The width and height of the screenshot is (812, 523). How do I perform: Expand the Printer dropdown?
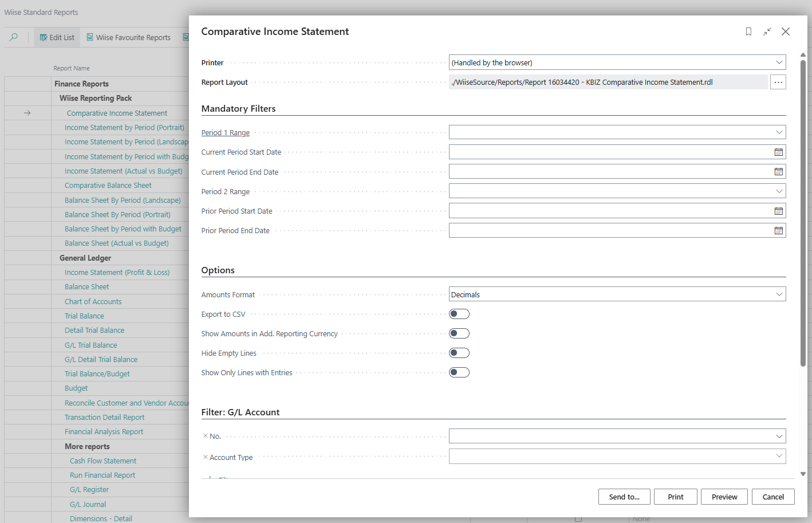click(779, 62)
